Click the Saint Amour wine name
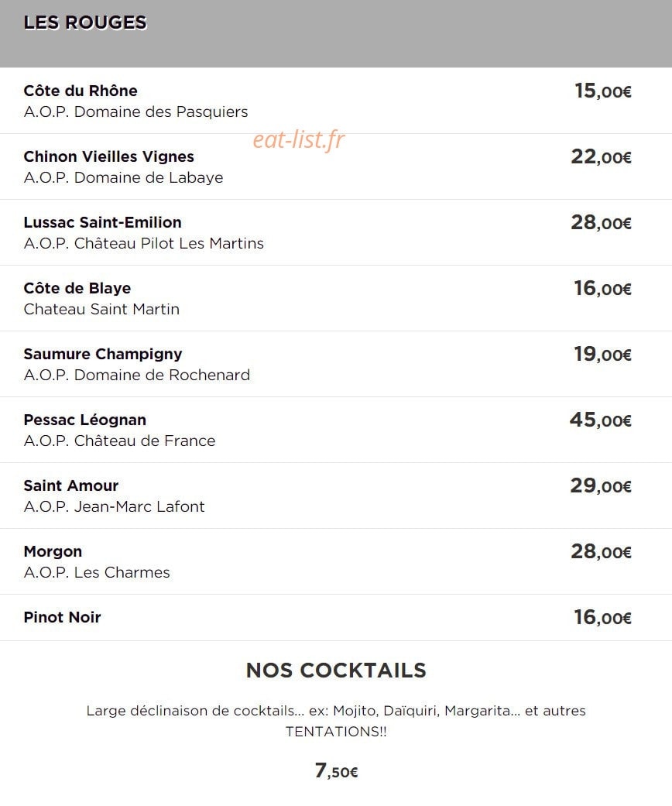672x806 pixels. (x=71, y=485)
